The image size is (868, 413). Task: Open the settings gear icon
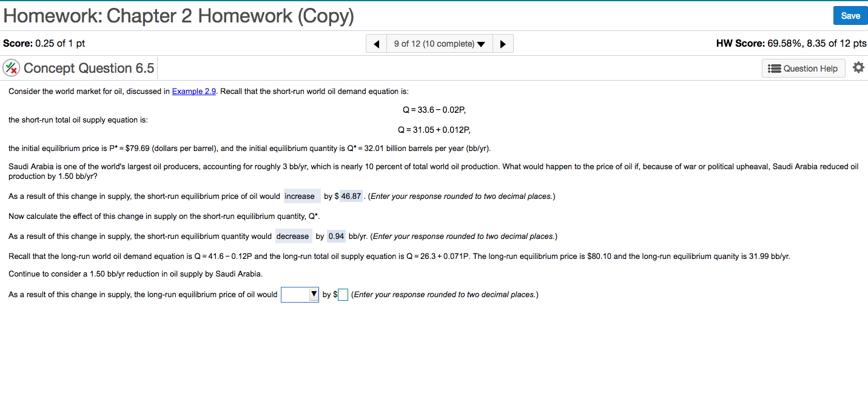pyautogui.click(x=858, y=67)
